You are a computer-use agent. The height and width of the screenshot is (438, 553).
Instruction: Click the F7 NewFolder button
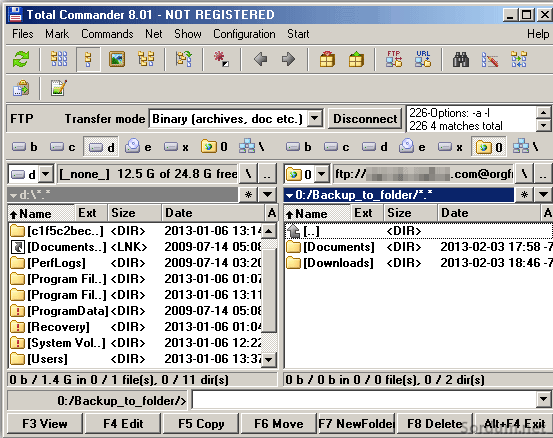(356, 424)
